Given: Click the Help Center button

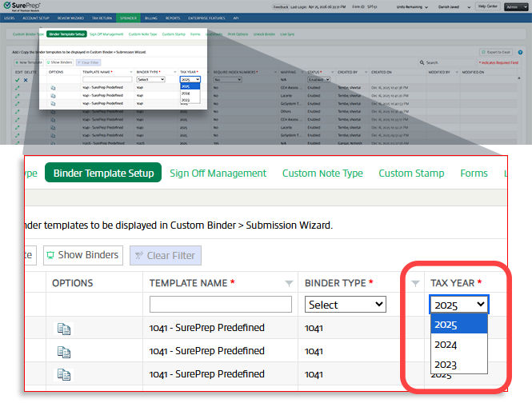Looking at the screenshot, I should (487, 6).
